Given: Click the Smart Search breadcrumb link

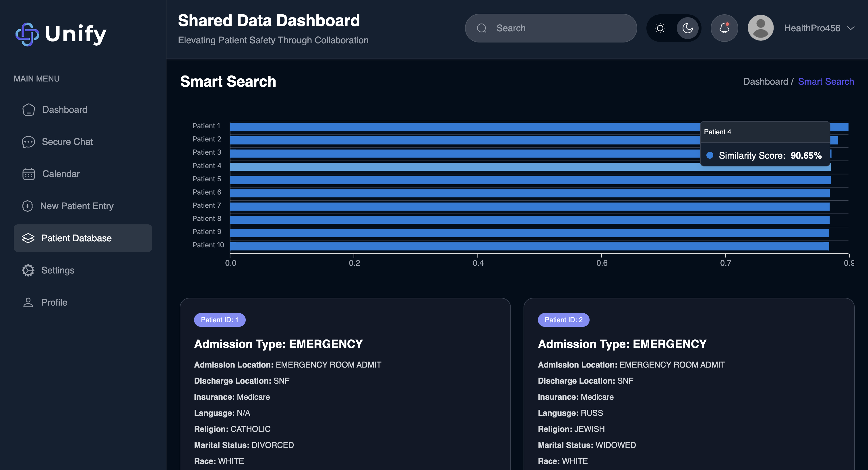Looking at the screenshot, I should [826, 81].
